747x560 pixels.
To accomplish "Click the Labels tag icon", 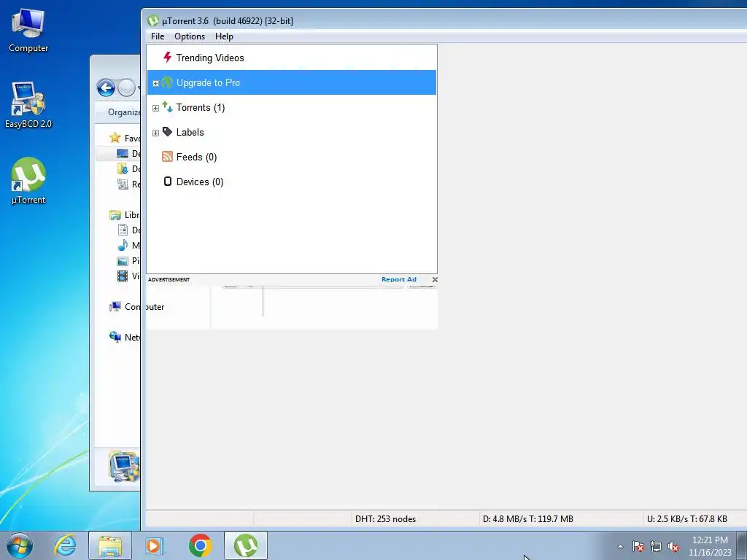I will point(167,132).
